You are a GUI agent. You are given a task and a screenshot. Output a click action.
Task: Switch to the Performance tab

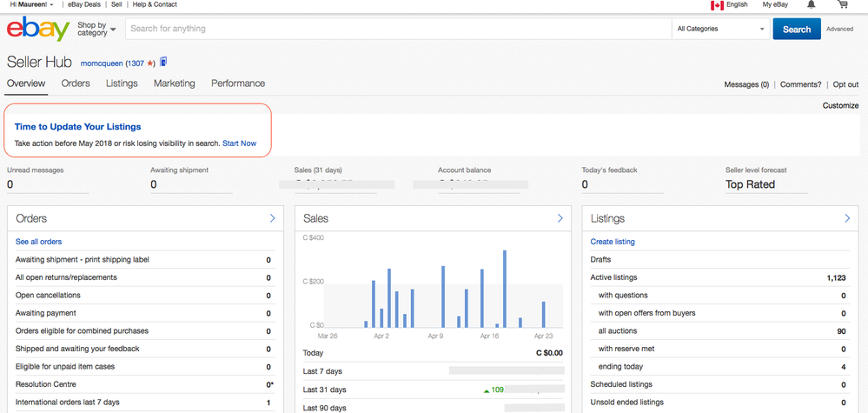238,83
